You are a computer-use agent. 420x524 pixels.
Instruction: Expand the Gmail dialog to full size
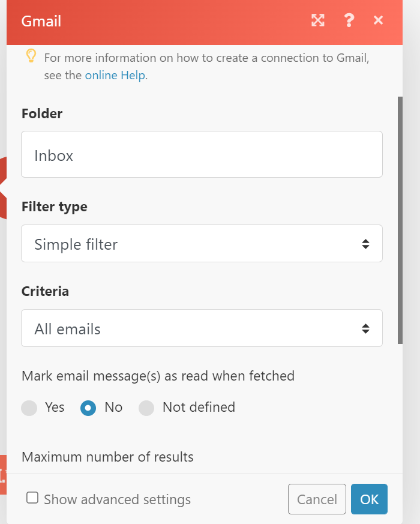pos(318,20)
